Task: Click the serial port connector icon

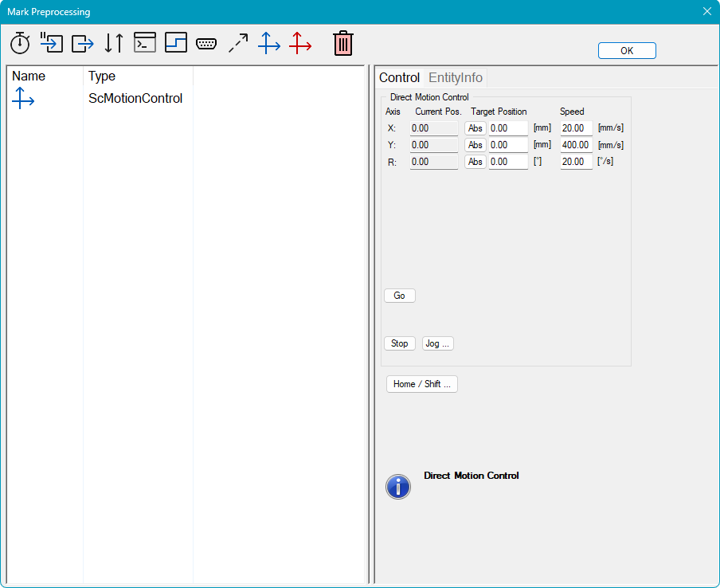Action: [206, 44]
